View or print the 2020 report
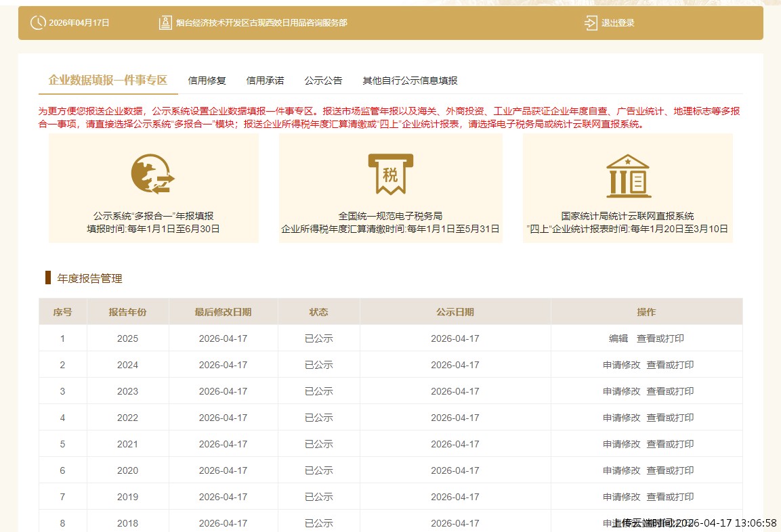781x532 pixels. [x=670, y=470]
